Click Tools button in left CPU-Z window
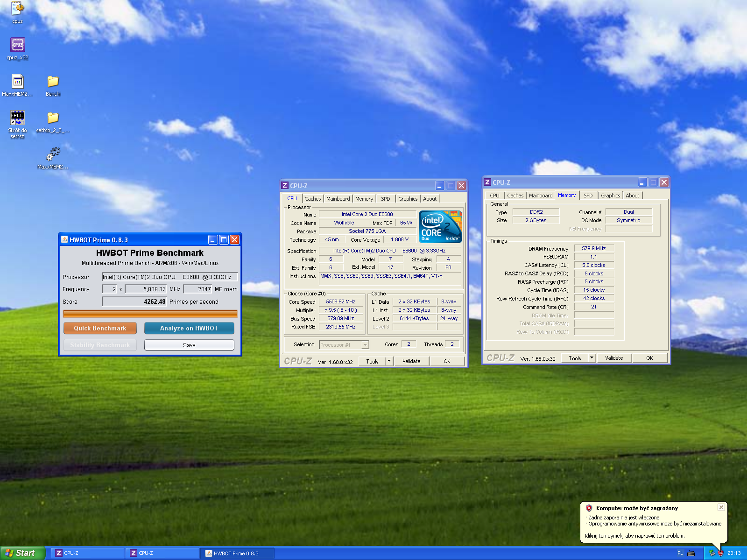 click(372, 361)
